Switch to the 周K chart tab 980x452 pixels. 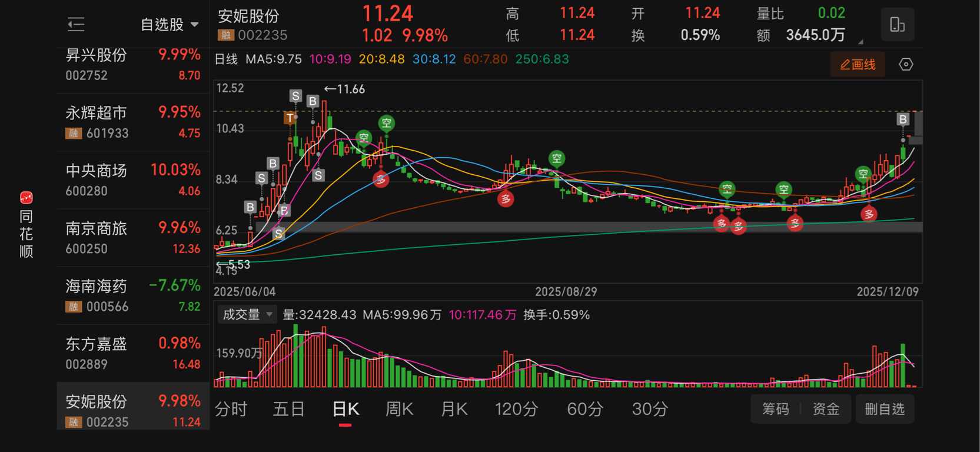[x=399, y=409]
